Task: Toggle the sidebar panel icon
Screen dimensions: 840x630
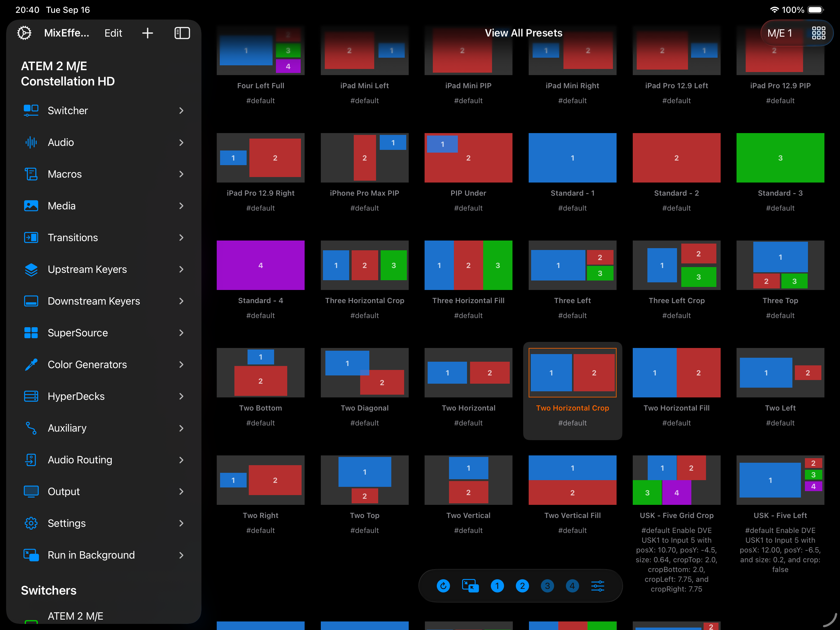Action: coord(182,33)
